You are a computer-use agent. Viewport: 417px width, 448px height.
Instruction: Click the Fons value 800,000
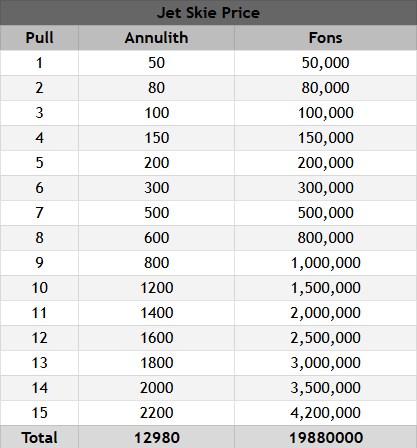point(326,238)
